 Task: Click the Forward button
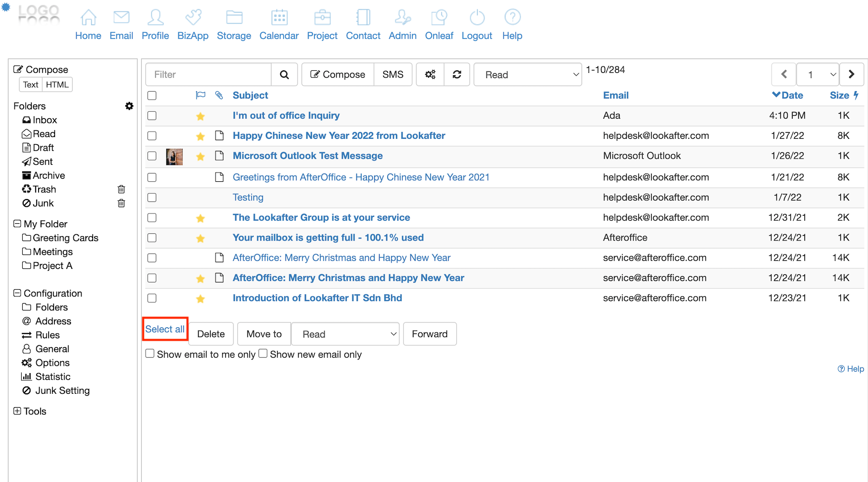pos(429,334)
